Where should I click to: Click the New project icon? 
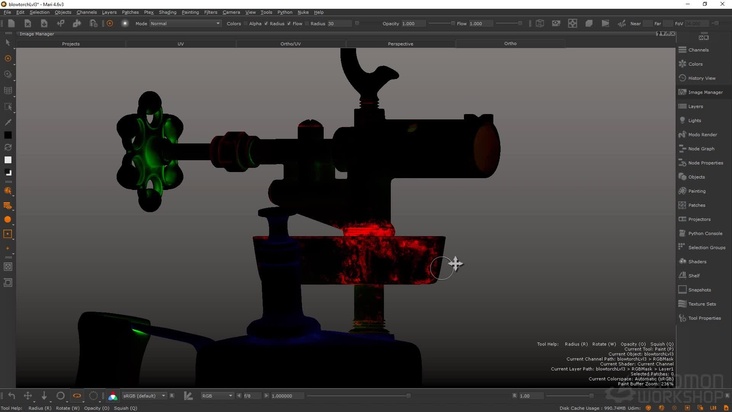pos(11,23)
